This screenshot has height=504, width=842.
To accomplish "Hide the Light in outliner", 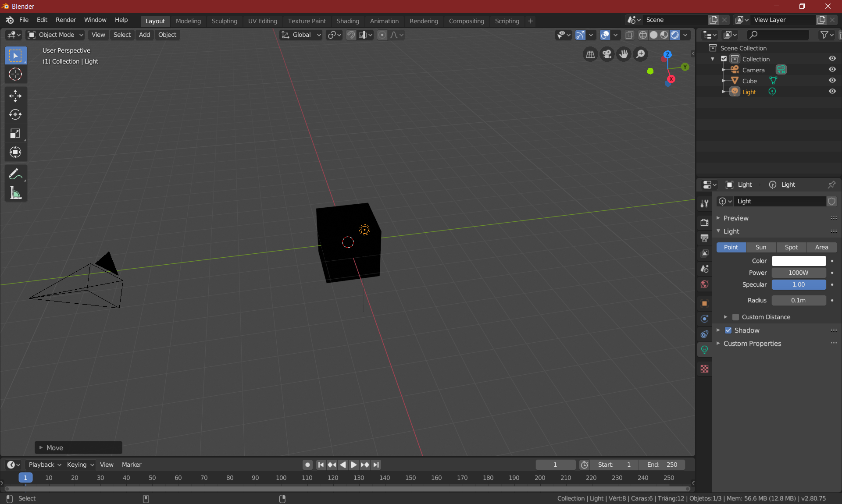I will (x=832, y=92).
